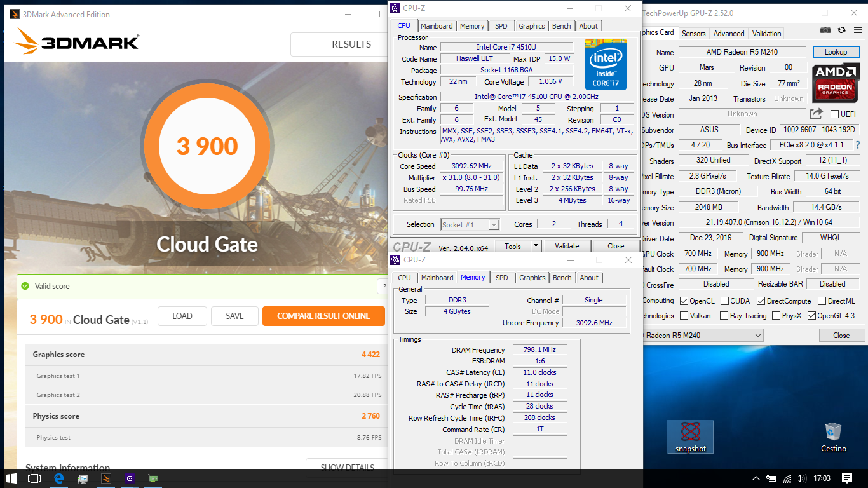
Task: Open Bench tab in CPU-Z memory window
Action: tap(562, 278)
